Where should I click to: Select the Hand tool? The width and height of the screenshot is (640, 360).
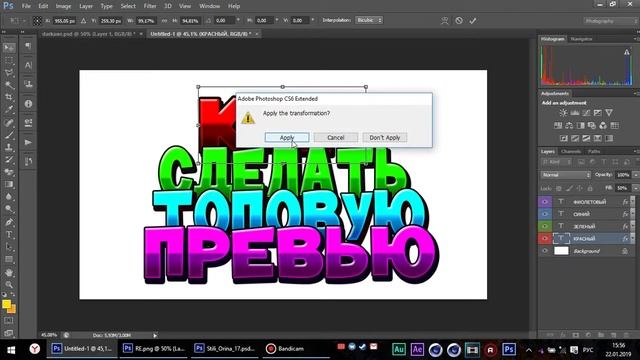tap(9, 272)
